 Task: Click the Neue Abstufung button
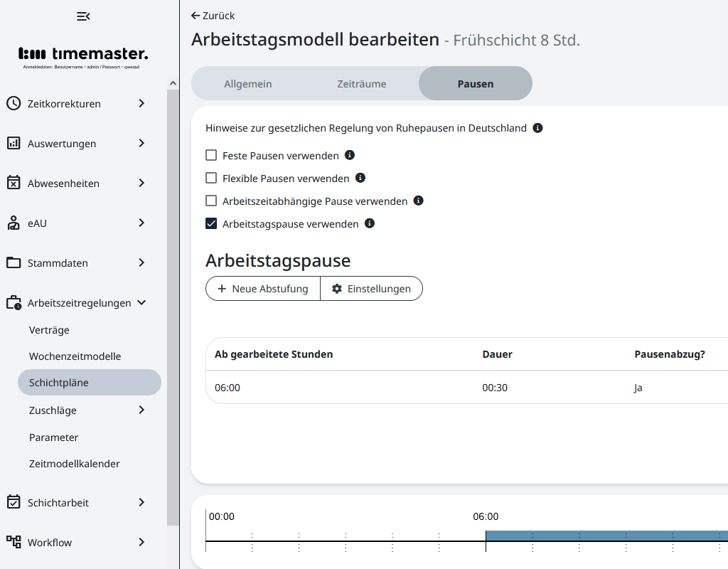(263, 288)
